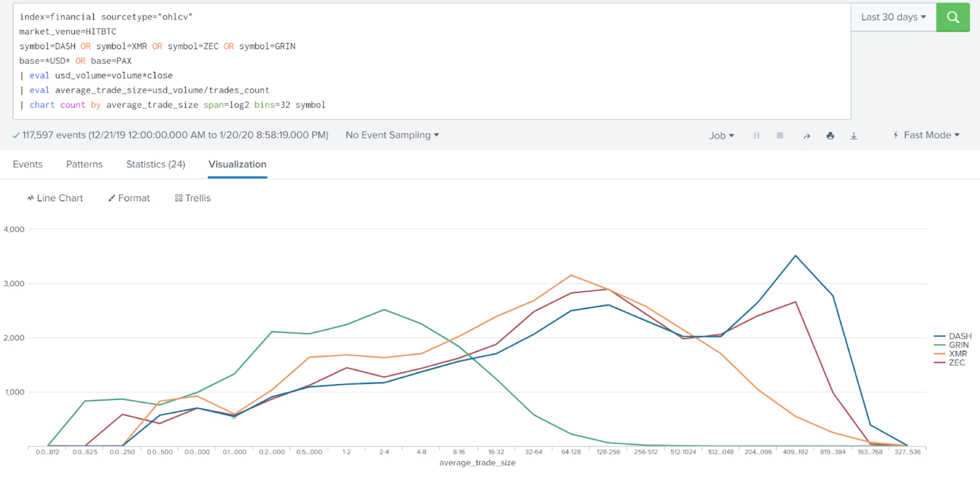Screen dimensions: 980x477
Task: Expand No Event Sampling dropdown
Action: (x=392, y=135)
